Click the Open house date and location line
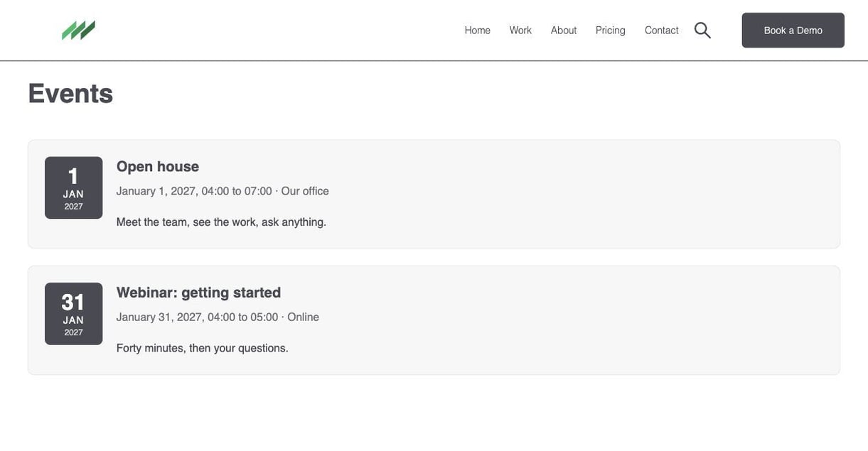 (x=223, y=191)
